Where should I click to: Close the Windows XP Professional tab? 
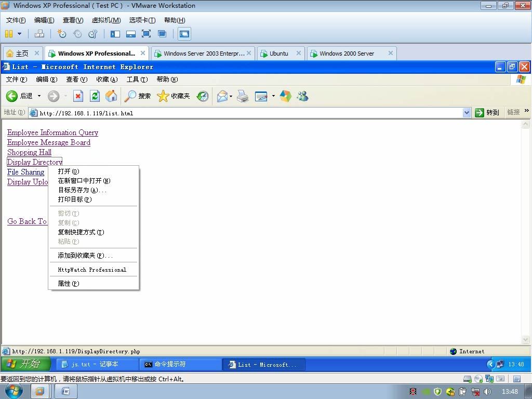(x=143, y=53)
